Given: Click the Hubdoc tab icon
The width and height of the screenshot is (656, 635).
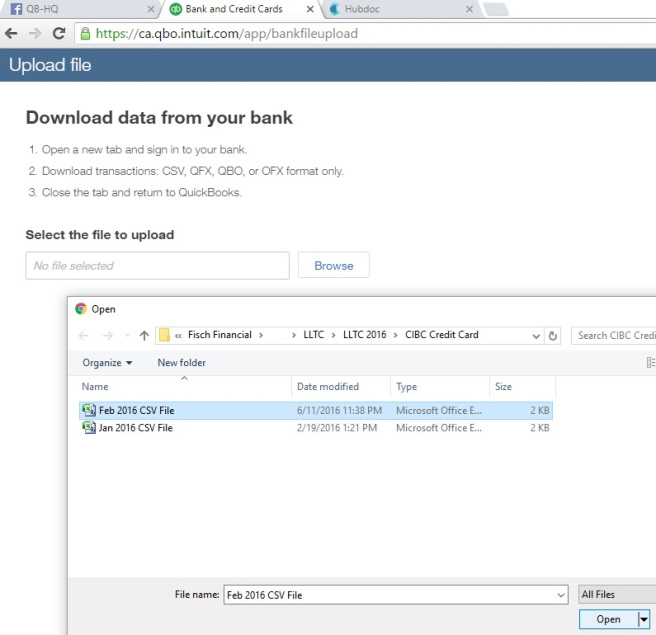Looking at the screenshot, I should coord(335,9).
